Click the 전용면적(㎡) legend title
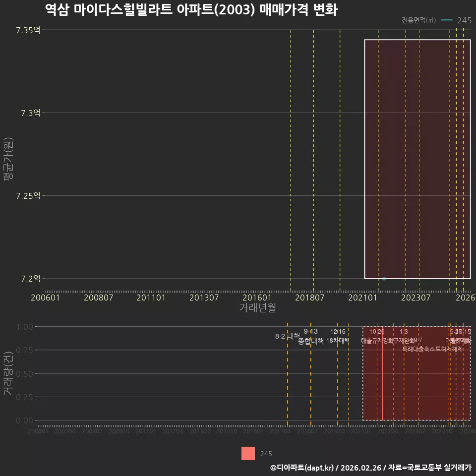The image size is (476, 476). [419, 20]
